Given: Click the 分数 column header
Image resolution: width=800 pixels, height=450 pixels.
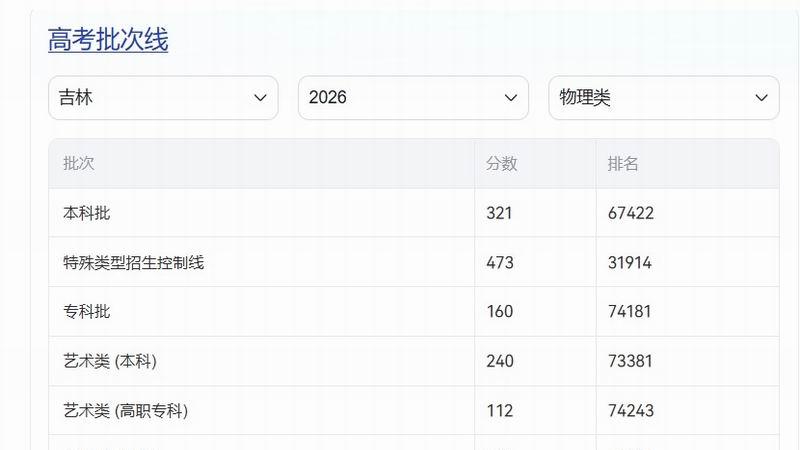Looking at the screenshot, I should click(x=502, y=163).
